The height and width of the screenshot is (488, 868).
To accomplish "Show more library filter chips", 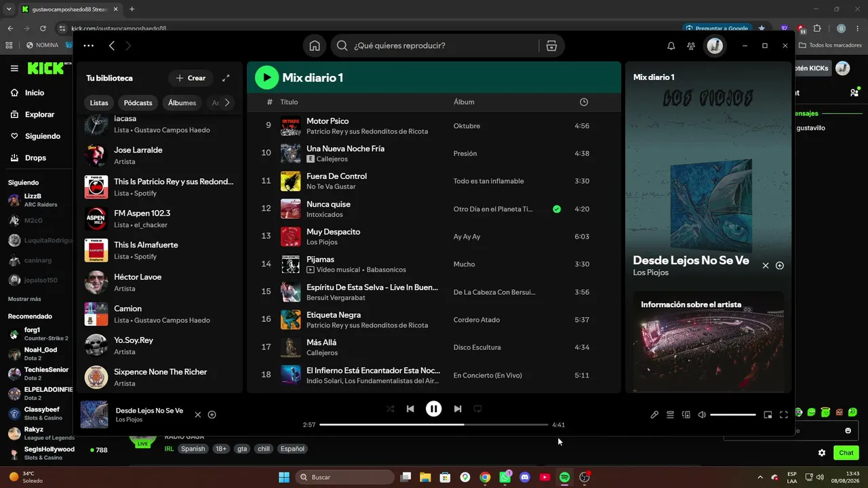I will click(x=227, y=103).
